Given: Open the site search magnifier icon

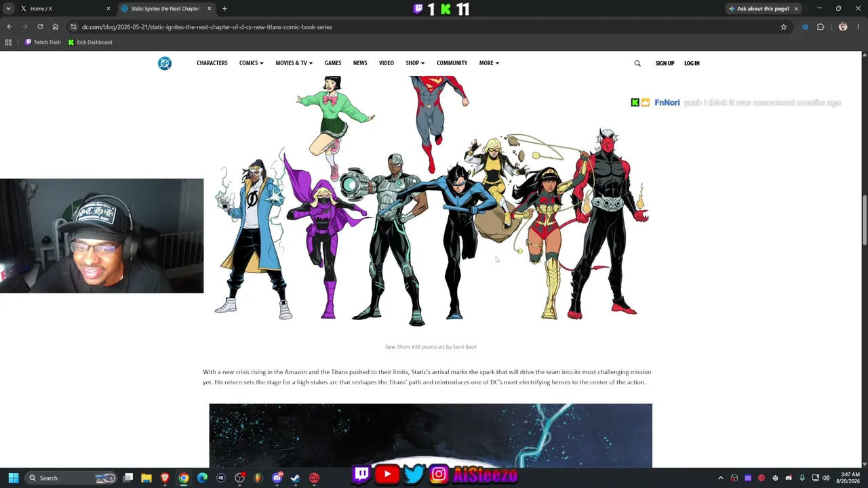Looking at the screenshot, I should [637, 63].
